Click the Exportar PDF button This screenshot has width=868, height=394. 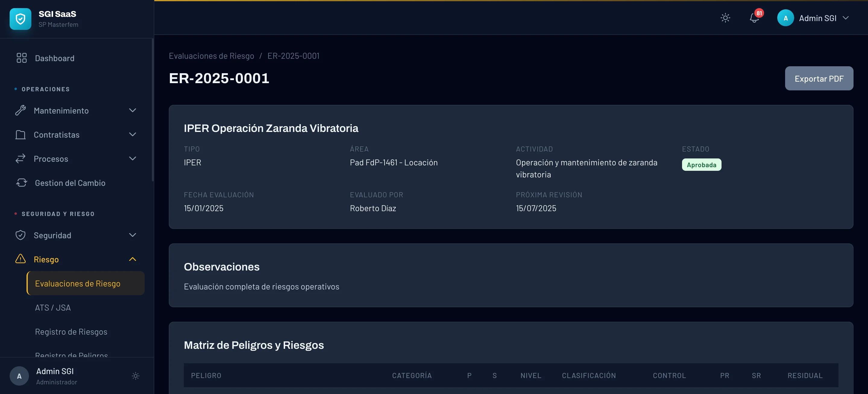click(819, 78)
